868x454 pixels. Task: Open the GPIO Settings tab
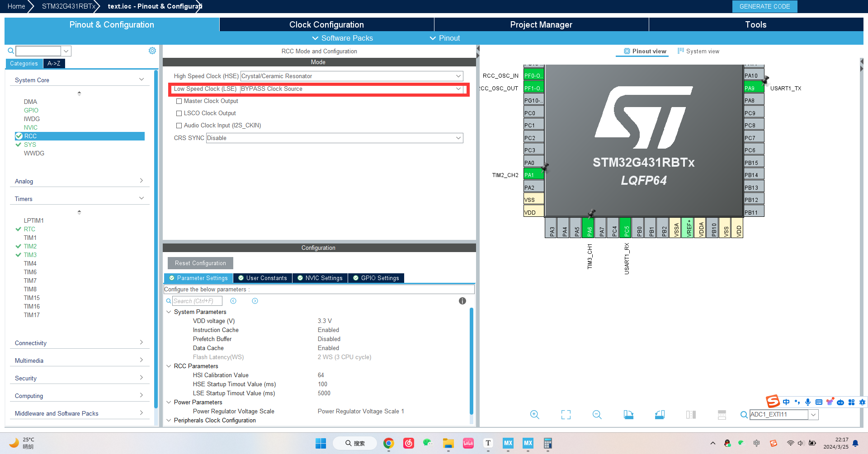click(x=376, y=278)
